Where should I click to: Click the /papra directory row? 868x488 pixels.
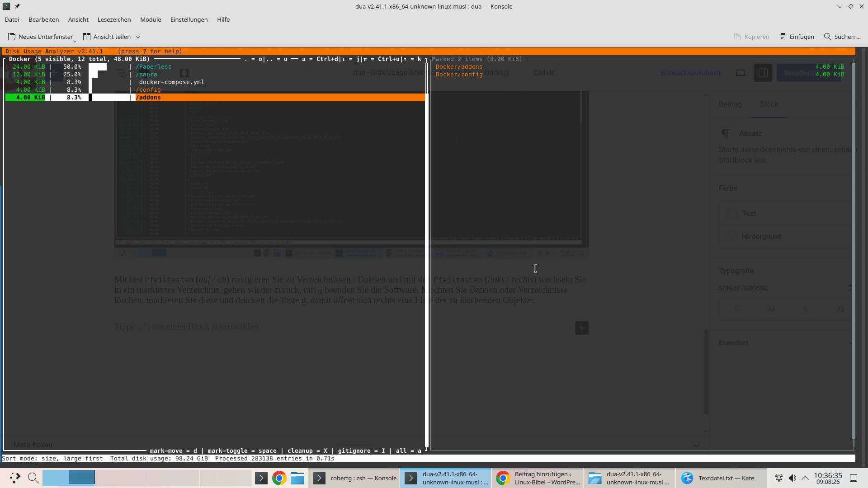point(215,75)
